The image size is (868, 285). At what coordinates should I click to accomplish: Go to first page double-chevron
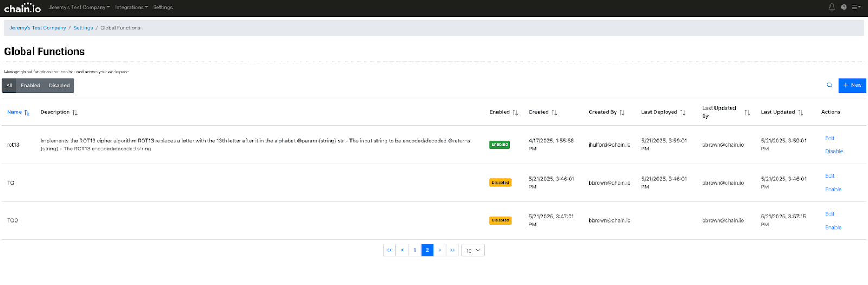(390, 250)
